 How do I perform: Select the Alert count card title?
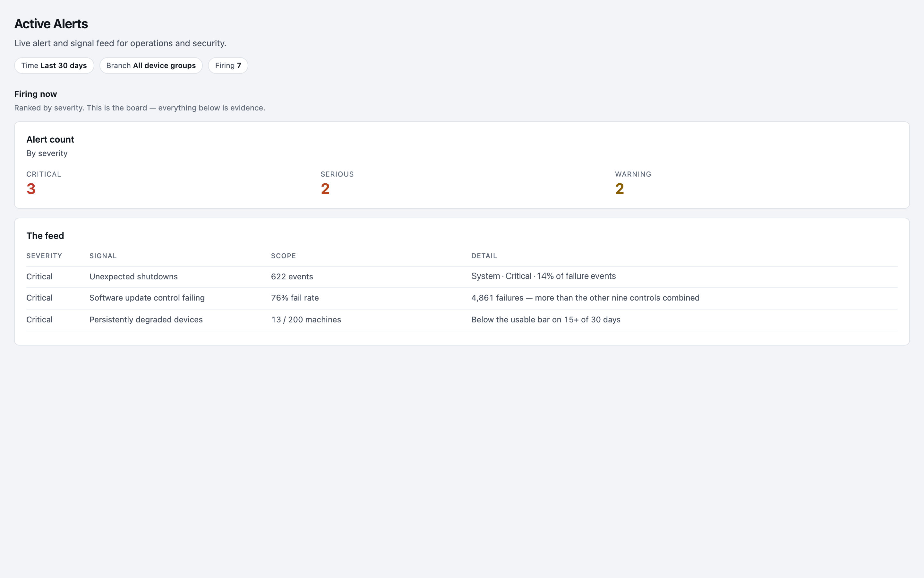[x=50, y=140]
